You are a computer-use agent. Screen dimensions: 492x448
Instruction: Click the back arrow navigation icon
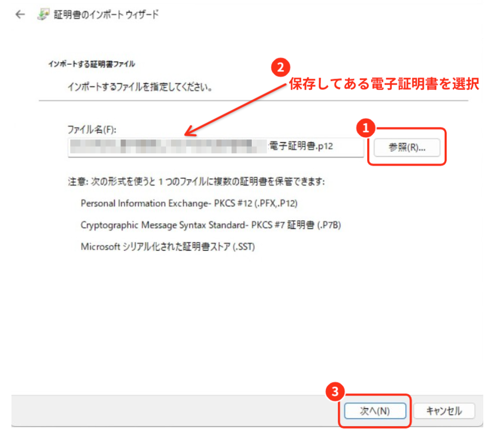pos(20,14)
